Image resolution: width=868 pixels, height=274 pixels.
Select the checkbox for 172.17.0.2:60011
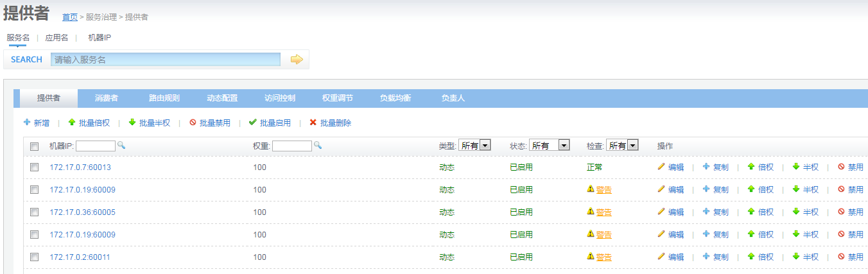point(35,257)
